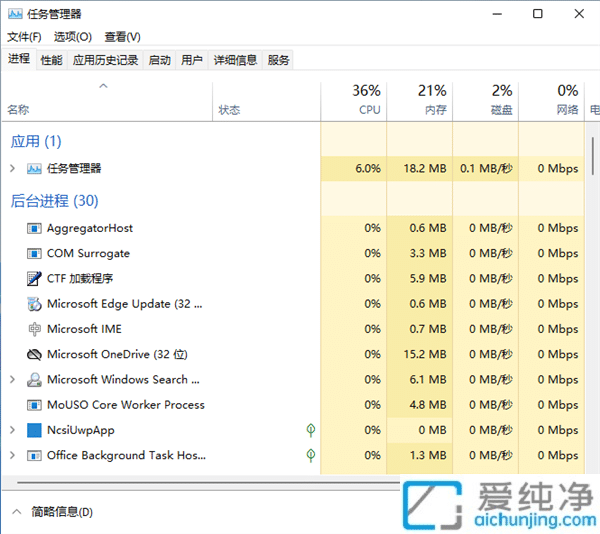Switch to the 详细信息 tab
This screenshot has width=600, height=534.
(x=235, y=60)
